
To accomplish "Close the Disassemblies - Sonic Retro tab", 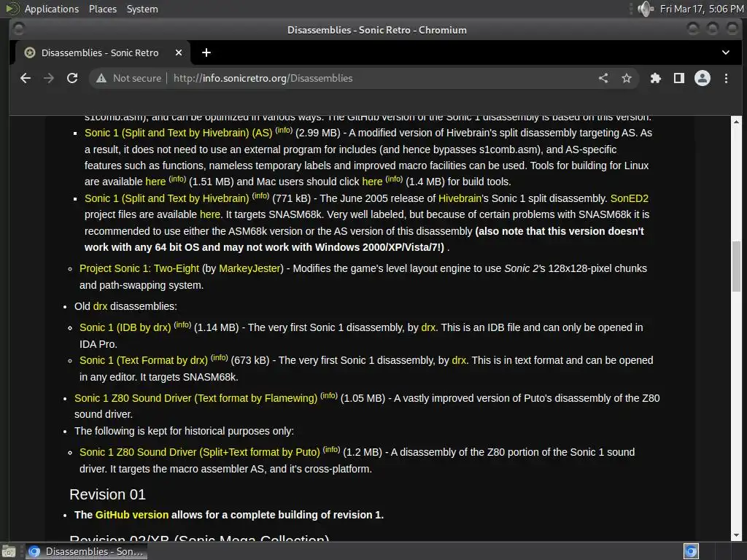I will 179,52.
